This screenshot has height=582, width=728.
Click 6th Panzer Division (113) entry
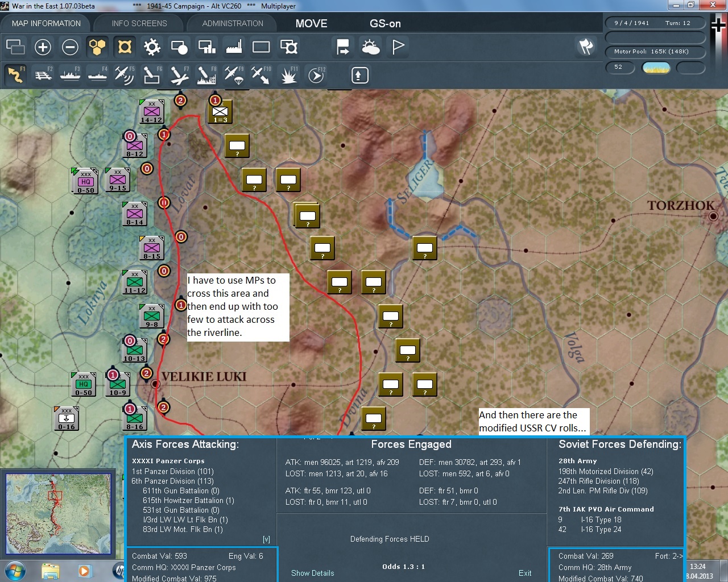point(173,481)
